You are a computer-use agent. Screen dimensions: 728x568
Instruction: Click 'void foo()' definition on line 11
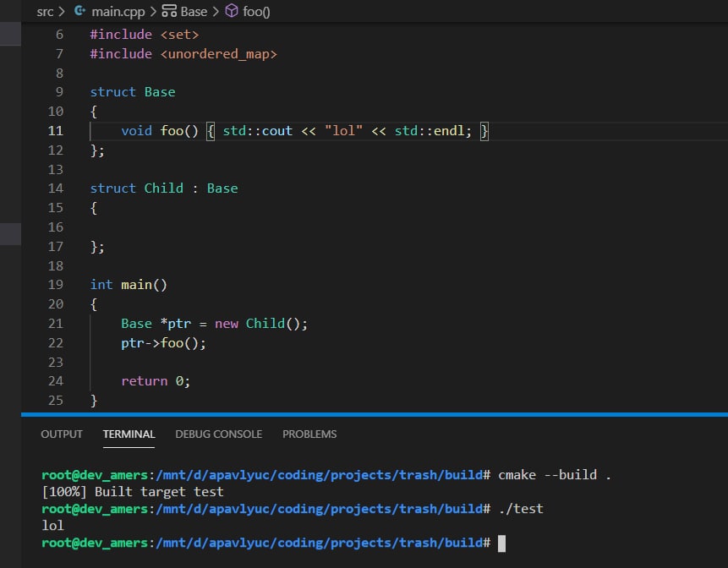[160, 131]
